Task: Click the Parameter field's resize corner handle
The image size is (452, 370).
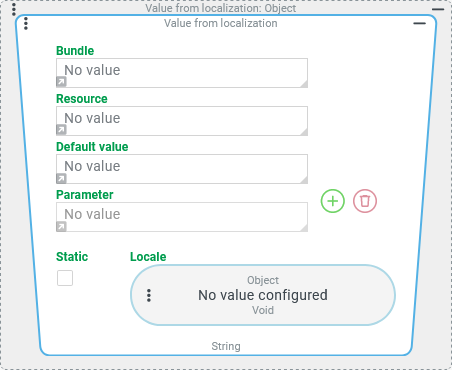Action: tap(304, 228)
